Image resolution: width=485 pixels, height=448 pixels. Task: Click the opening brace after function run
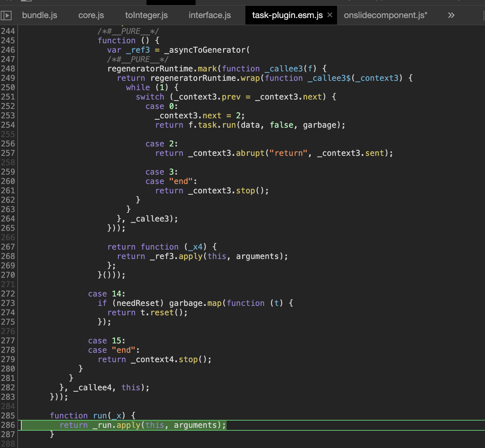[x=132, y=416]
